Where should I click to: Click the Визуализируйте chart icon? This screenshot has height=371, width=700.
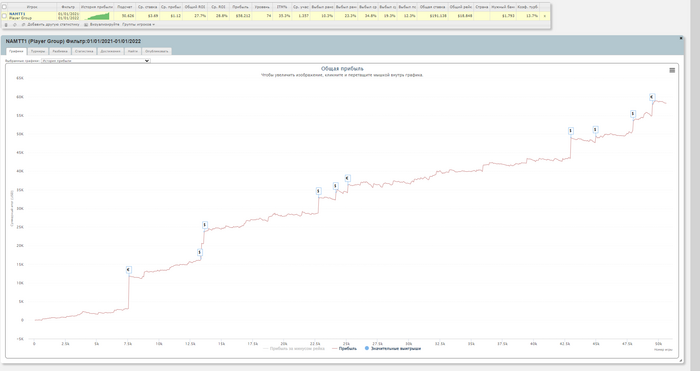[86, 25]
